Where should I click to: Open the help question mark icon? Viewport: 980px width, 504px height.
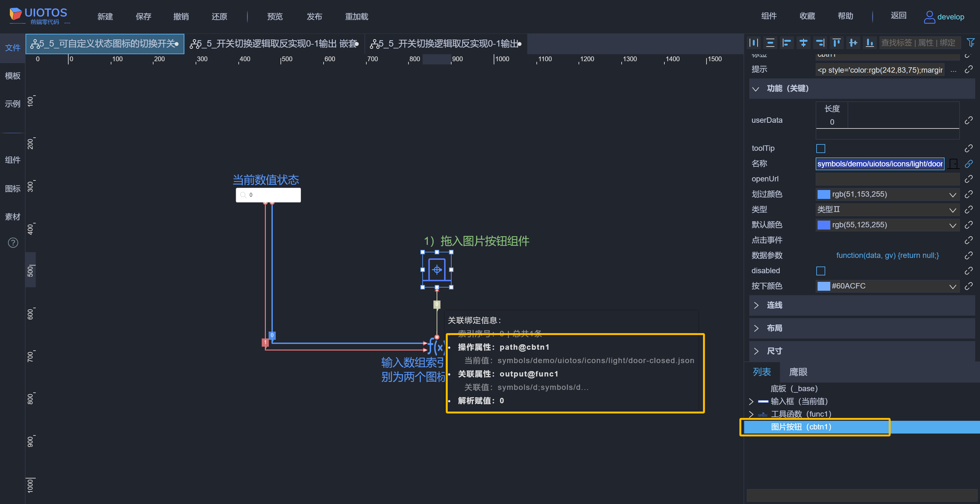[x=13, y=243]
